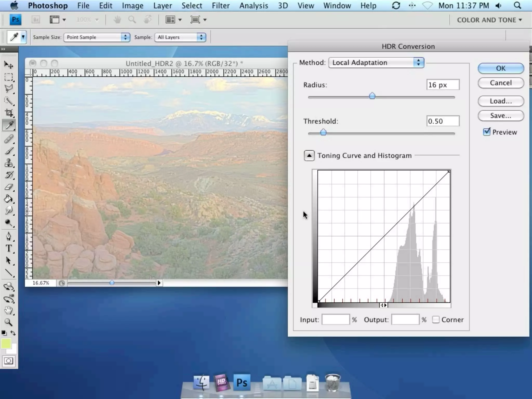
Task: Open the Method dropdown Local Adaptation
Action: click(x=376, y=63)
